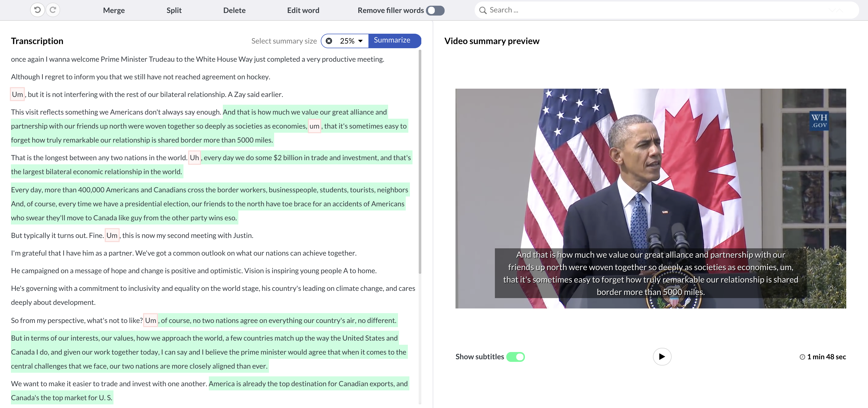Viewport: 868px width, 408px height.
Task: Click the transcription vertical scrollbar
Action: (x=420, y=162)
